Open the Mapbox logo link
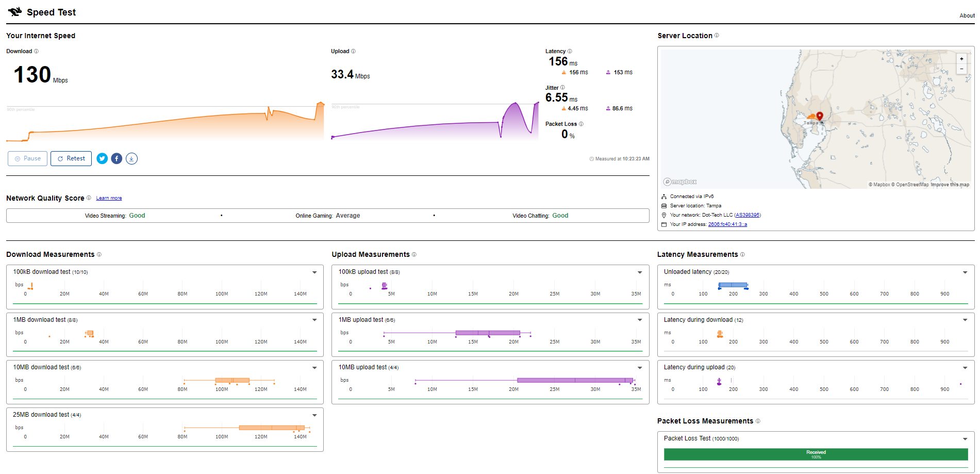The height and width of the screenshot is (474, 980). (x=680, y=182)
